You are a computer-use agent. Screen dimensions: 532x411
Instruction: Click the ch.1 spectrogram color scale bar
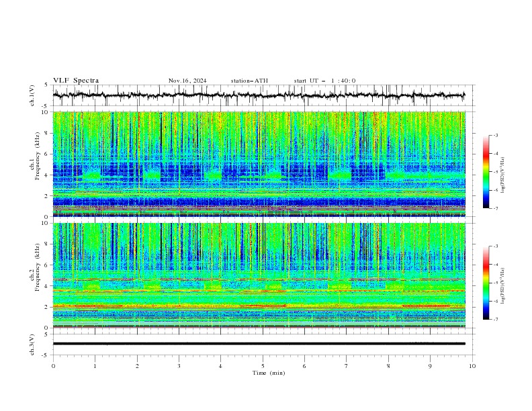pos(486,171)
